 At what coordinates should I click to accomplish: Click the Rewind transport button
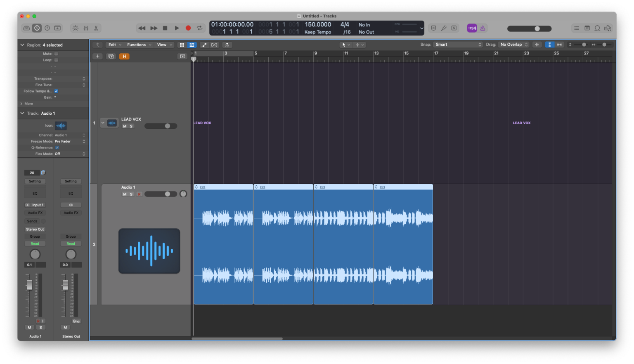142,28
